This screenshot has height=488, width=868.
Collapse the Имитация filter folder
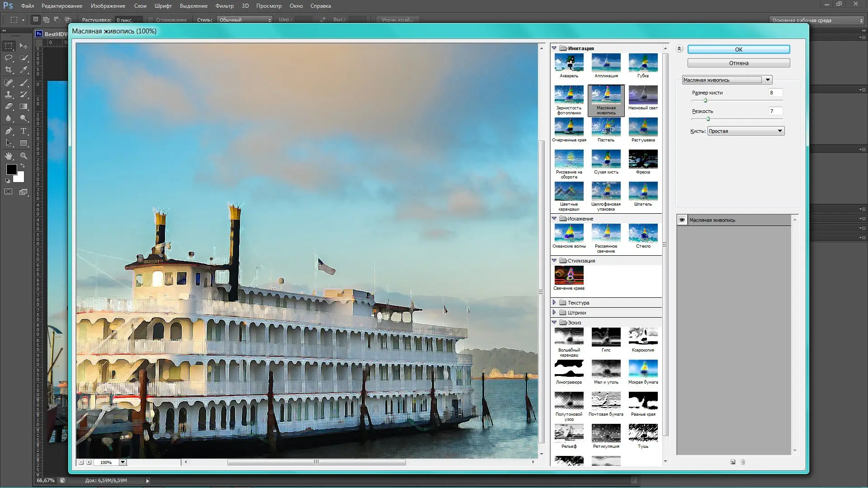click(554, 48)
